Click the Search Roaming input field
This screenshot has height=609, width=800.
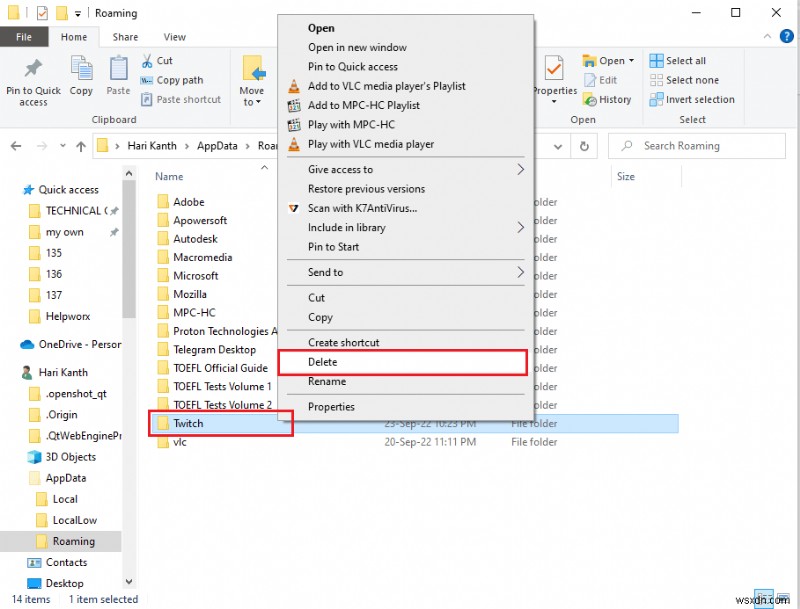pyautogui.click(x=710, y=146)
